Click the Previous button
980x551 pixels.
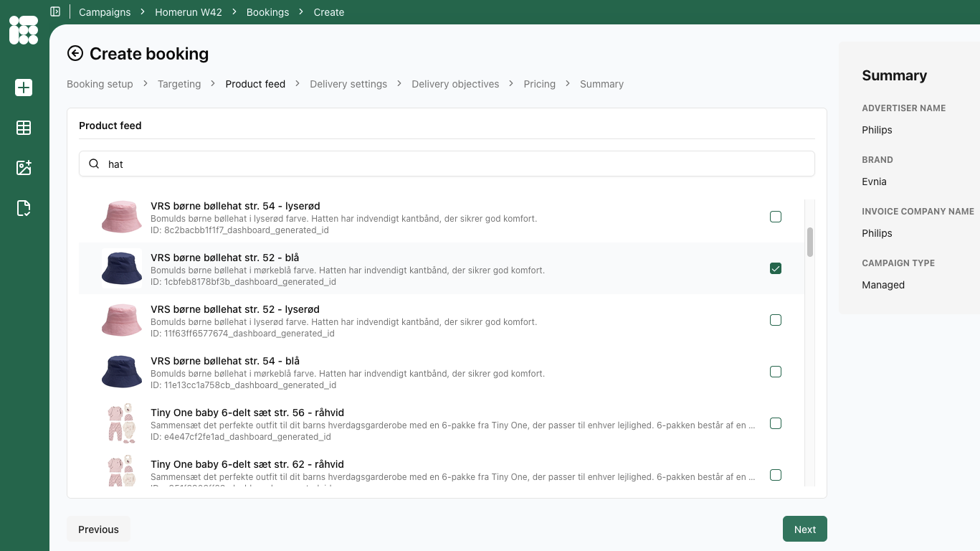[98, 529]
